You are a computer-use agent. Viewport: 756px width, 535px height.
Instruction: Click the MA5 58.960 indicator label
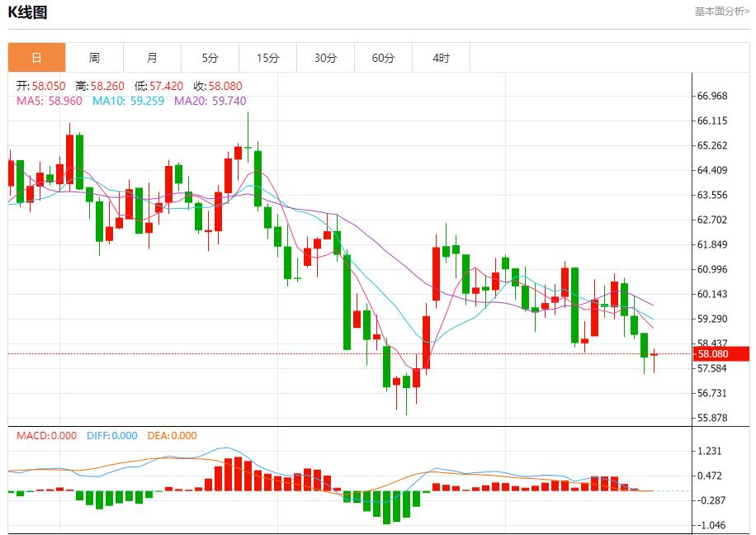(x=50, y=101)
